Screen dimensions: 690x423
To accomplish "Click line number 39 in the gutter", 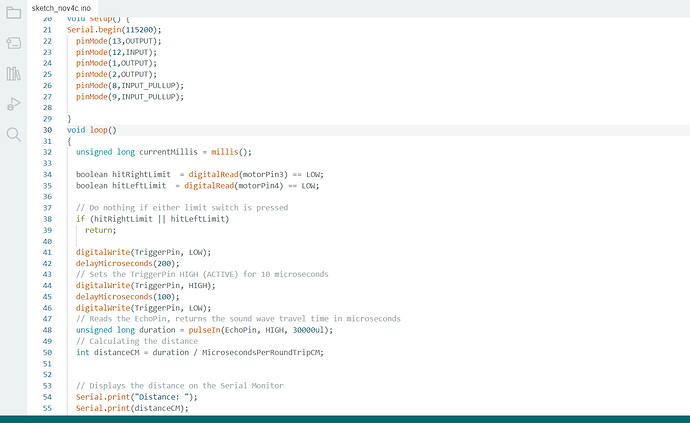I will coord(47,230).
